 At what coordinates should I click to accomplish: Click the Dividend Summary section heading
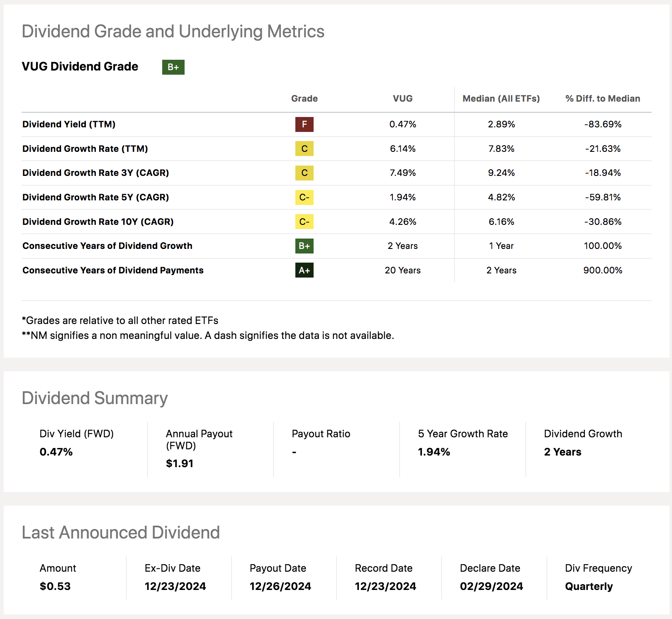(94, 398)
